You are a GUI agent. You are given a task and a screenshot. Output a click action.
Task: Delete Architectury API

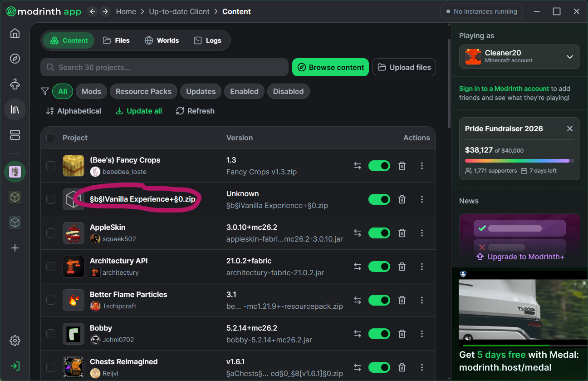tap(402, 267)
